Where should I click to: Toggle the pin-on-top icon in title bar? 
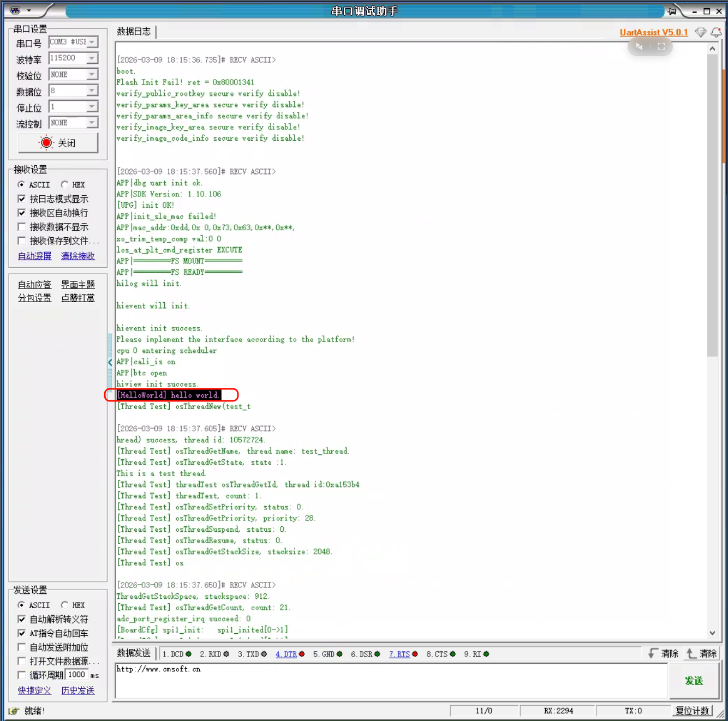click(x=672, y=11)
